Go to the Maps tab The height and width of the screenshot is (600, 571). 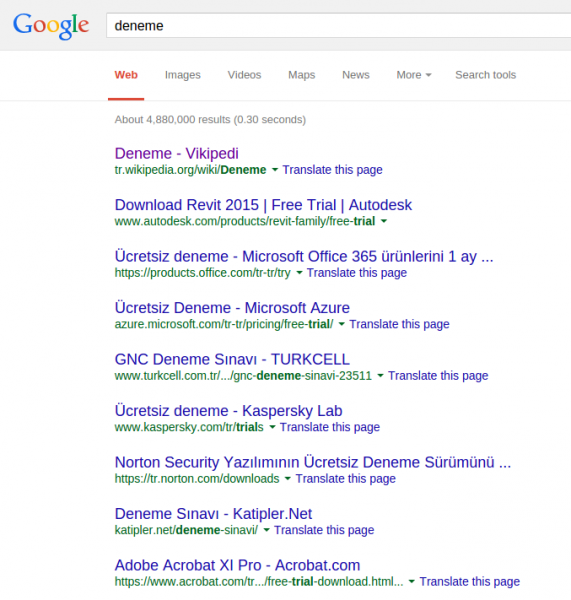[x=302, y=75]
